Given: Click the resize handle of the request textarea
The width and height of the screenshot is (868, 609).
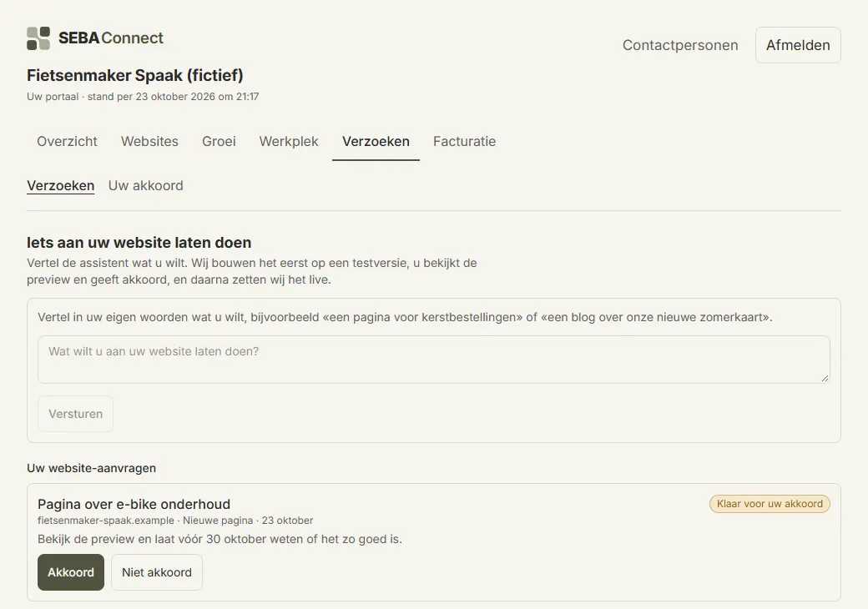Looking at the screenshot, I should (825, 379).
